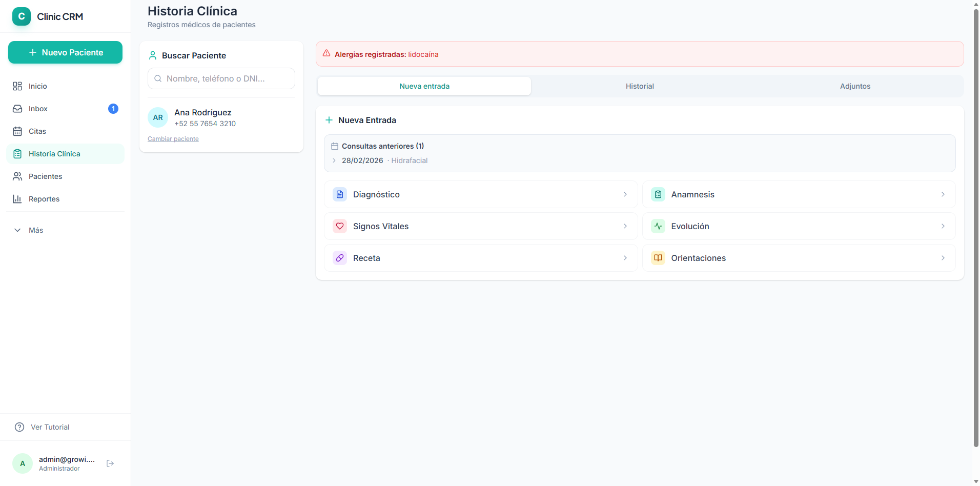
Task: Click the Anamnesis clipboard icon
Action: [x=658, y=194]
